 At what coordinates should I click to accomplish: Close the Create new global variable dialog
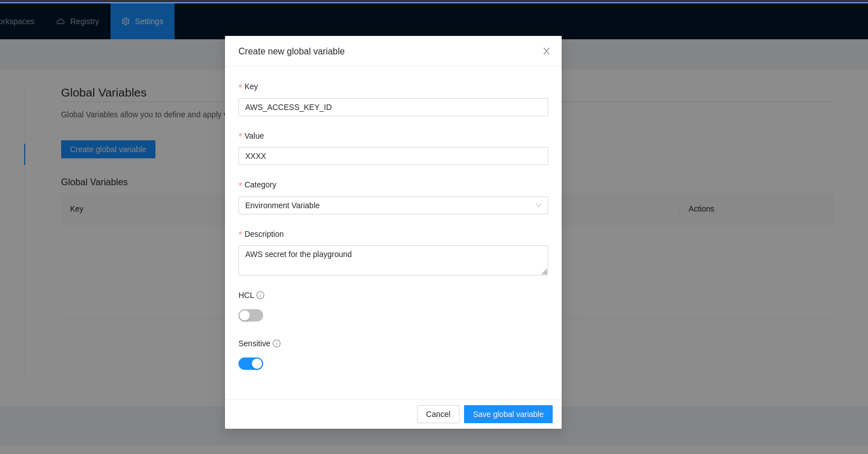click(x=546, y=51)
